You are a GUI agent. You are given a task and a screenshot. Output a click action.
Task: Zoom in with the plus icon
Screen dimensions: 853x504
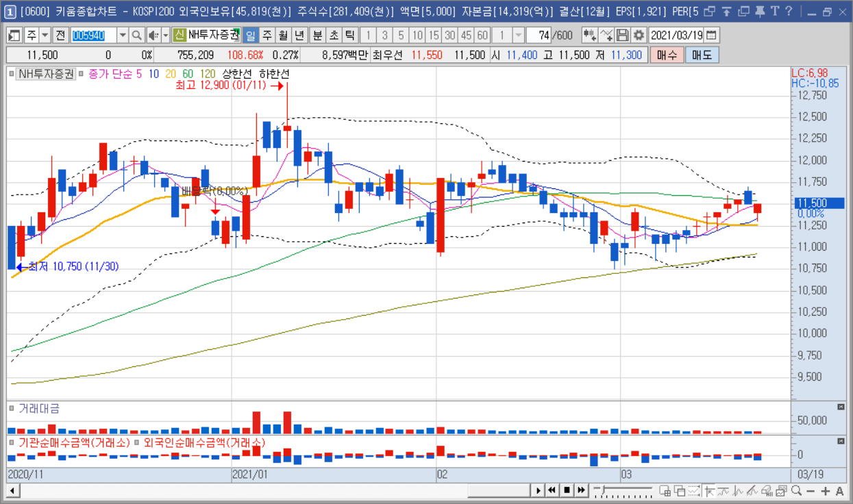pyautogui.click(x=825, y=491)
